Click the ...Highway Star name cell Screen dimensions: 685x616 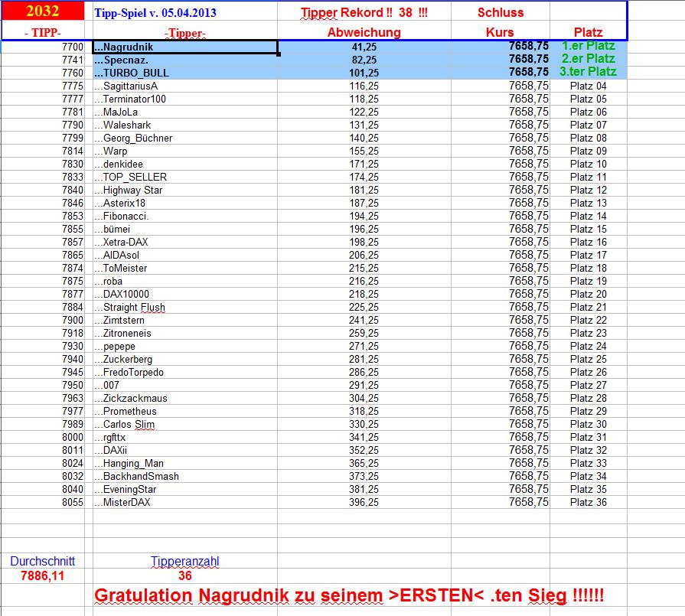185,190
